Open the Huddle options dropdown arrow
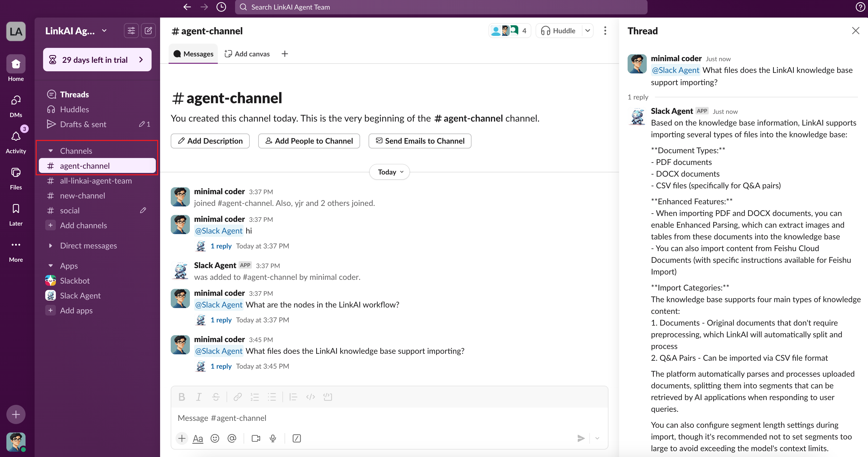This screenshot has width=868, height=457. pos(588,31)
